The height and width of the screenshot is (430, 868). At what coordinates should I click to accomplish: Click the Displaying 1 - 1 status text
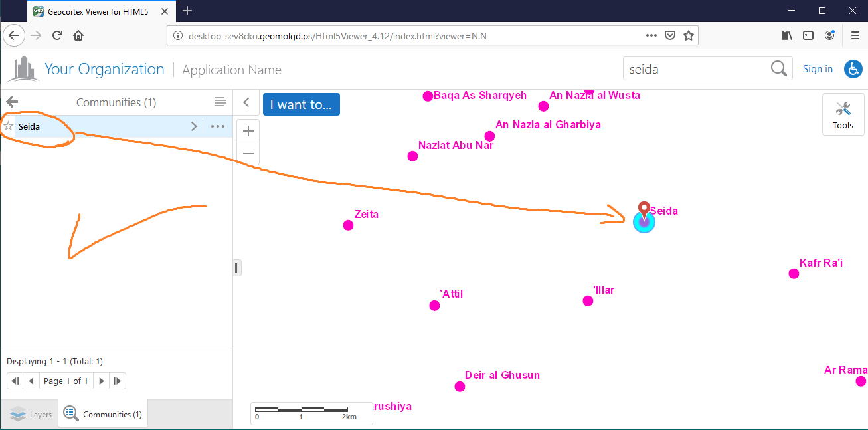click(54, 362)
